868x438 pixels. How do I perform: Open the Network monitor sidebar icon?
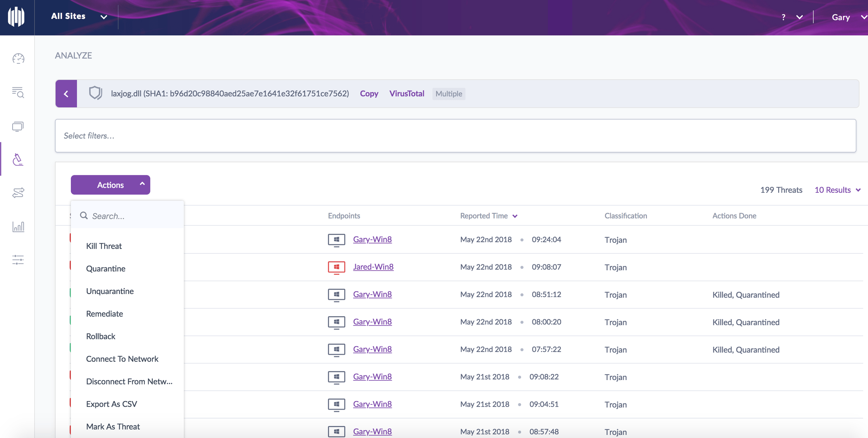coord(18,126)
